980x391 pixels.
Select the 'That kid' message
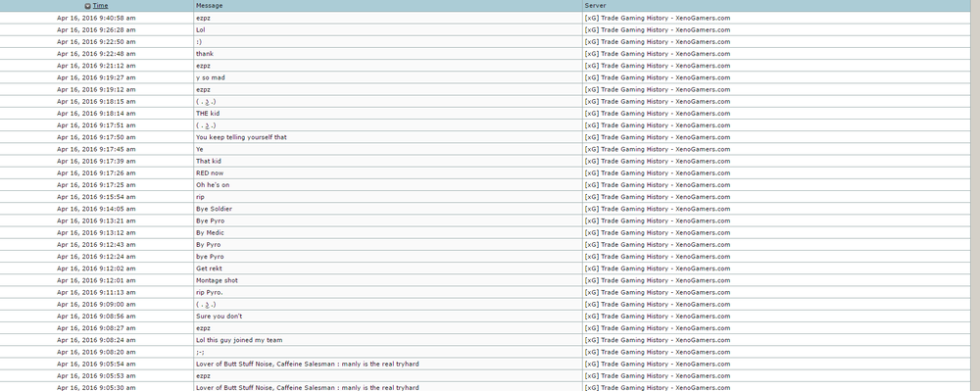(x=208, y=161)
